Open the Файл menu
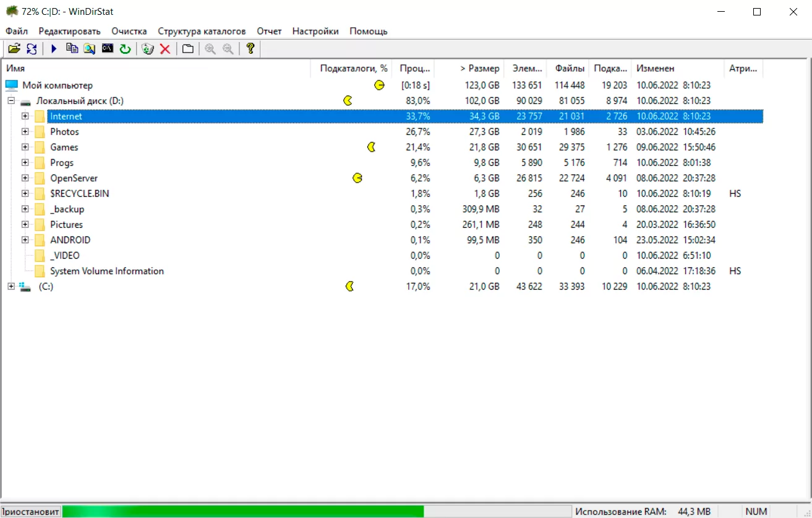This screenshot has width=812, height=518. tap(17, 31)
